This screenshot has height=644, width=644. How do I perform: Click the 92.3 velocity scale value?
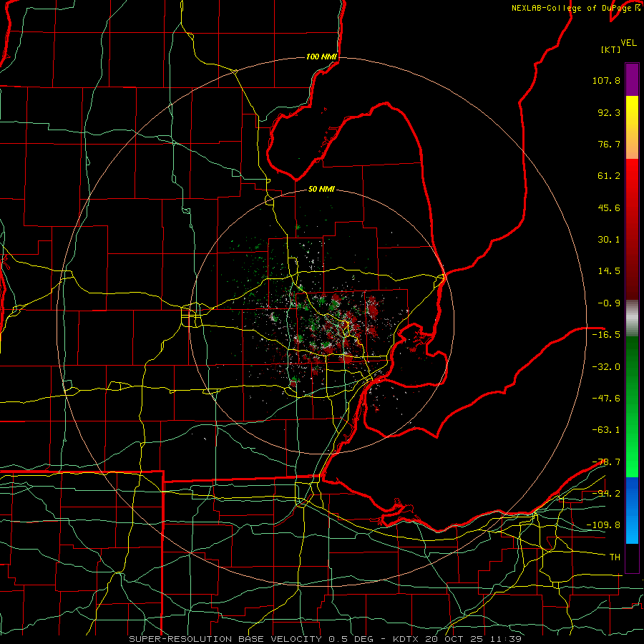(x=609, y=112)
